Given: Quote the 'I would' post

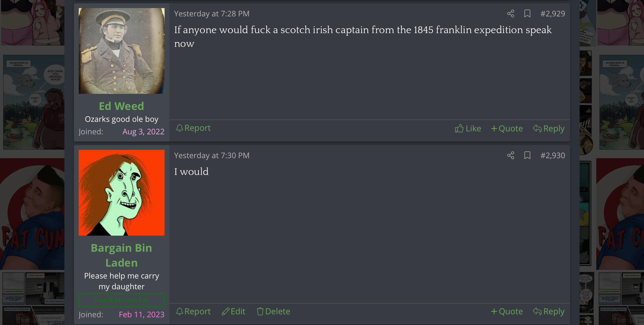Looking at the screenshot, I should (507, 311).
